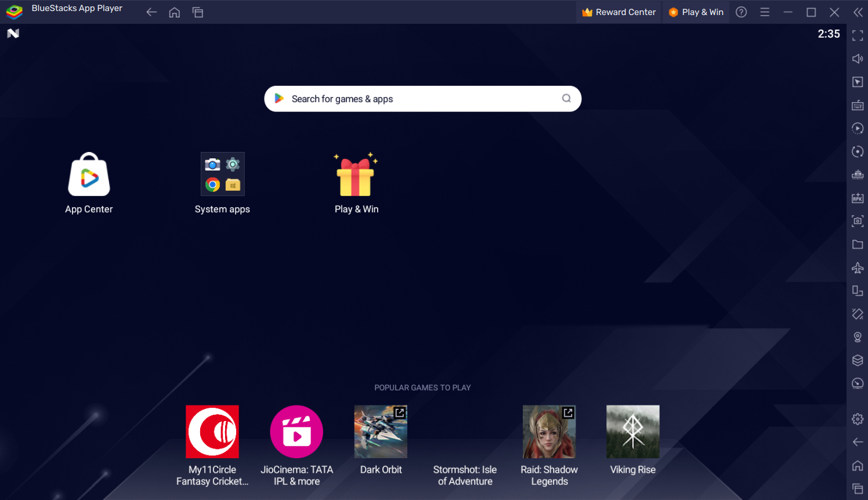Open the App Center icon
This screenshot has height=500, width=868.
[89, 174]
